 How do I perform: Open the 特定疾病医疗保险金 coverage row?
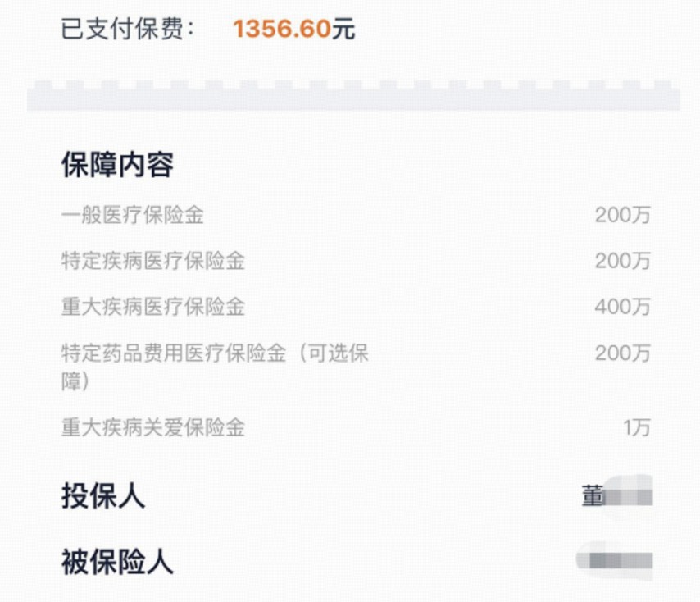(x=356, y=262)
